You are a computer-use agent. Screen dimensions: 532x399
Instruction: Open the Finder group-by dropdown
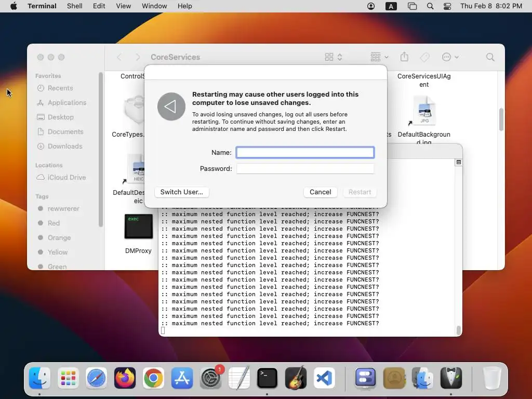pyautogui.click(x=379, y=57)
